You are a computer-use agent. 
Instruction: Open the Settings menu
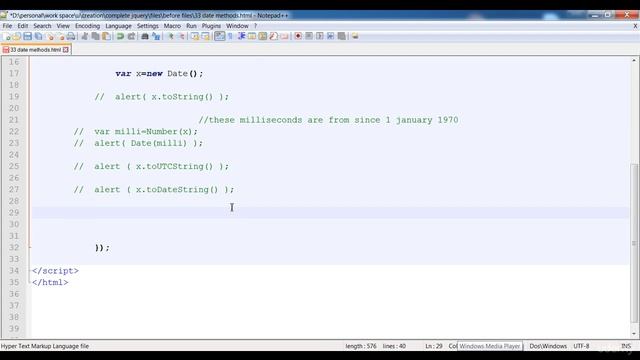[147, 26]
